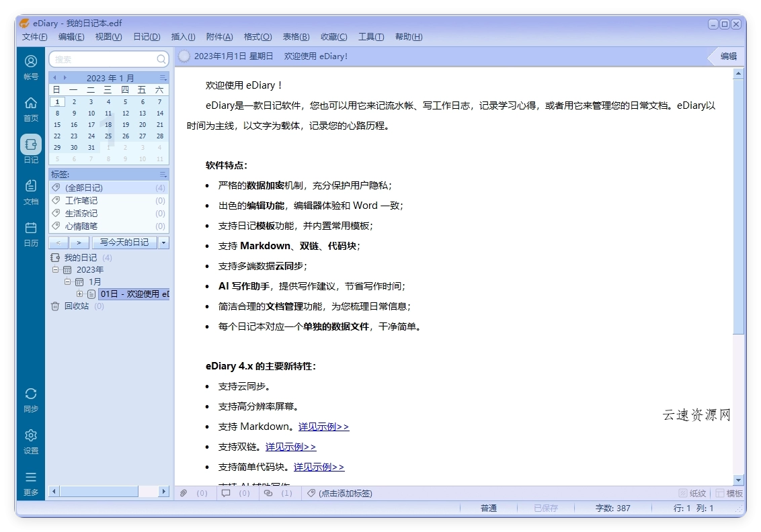Open Markdown 详见示例 link
The width and height of the screenshot is (761, 532).
point(323,427)
